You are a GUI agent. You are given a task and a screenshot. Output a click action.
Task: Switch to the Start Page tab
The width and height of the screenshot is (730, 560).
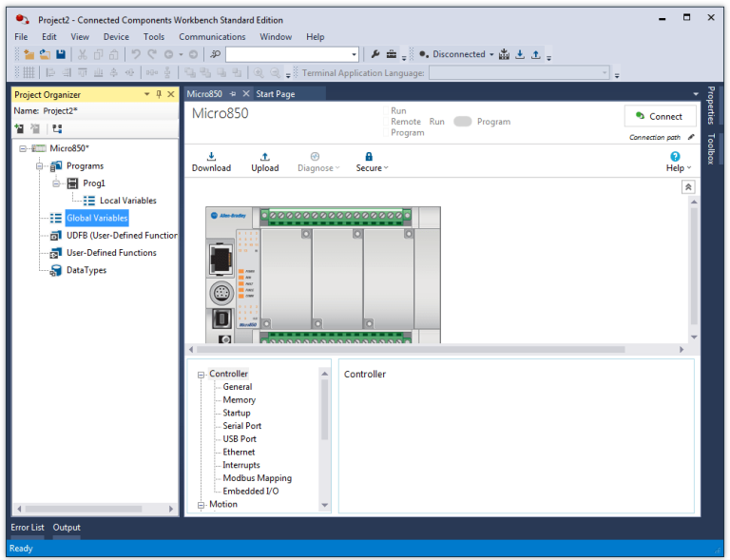click(276, 94)
